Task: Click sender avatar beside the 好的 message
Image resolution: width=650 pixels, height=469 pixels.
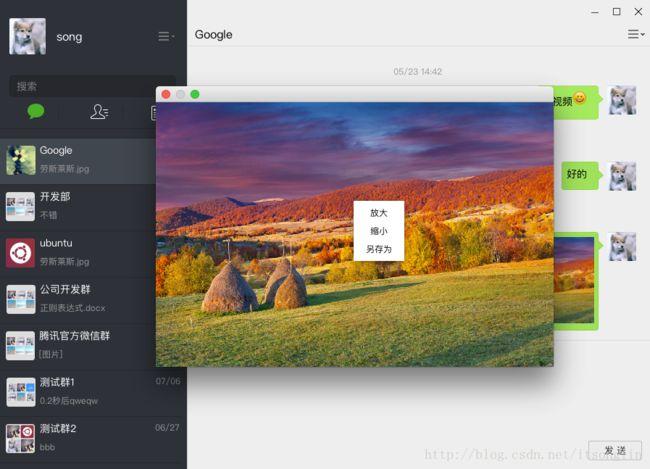Action: pos(622,175)
